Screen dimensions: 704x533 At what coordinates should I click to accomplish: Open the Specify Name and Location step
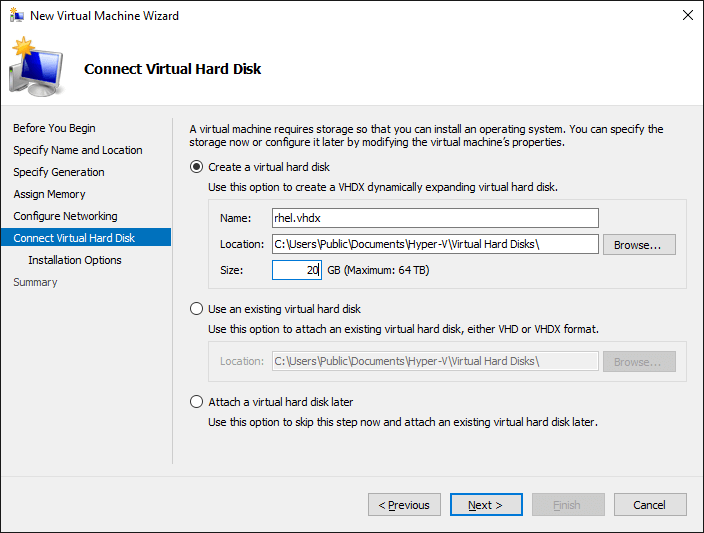click(78, 150)
